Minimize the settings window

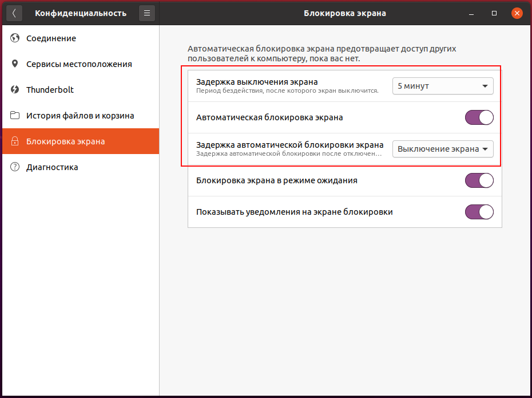471,13
